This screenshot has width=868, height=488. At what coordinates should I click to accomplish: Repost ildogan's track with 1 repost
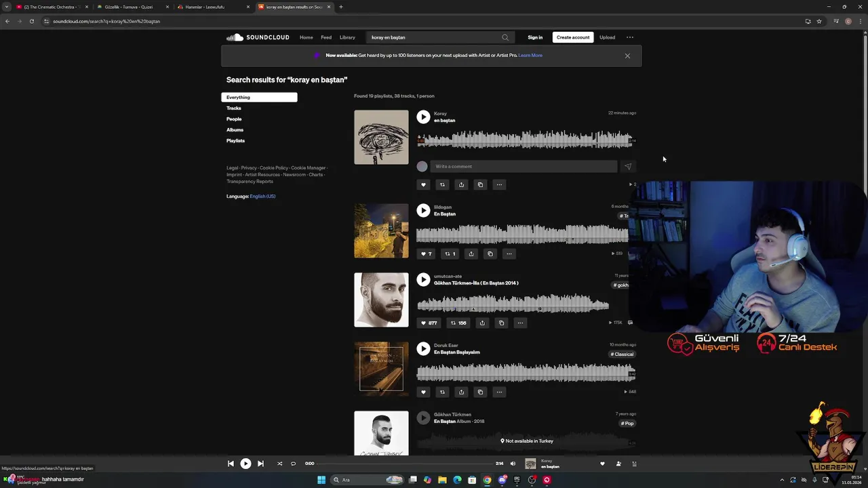[450, 253]
